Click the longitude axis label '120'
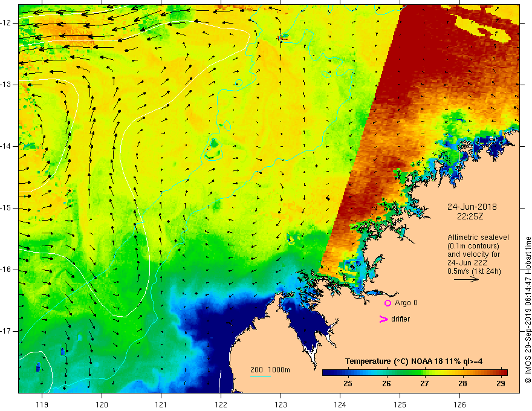The width and height of the screenshot is (532, 411). click(102, 404)
